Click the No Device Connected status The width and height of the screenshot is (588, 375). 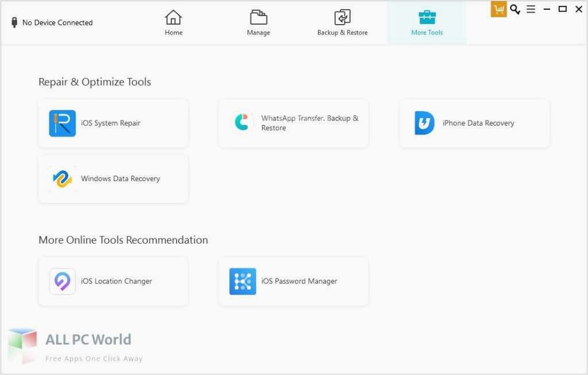tap(57, 22)
